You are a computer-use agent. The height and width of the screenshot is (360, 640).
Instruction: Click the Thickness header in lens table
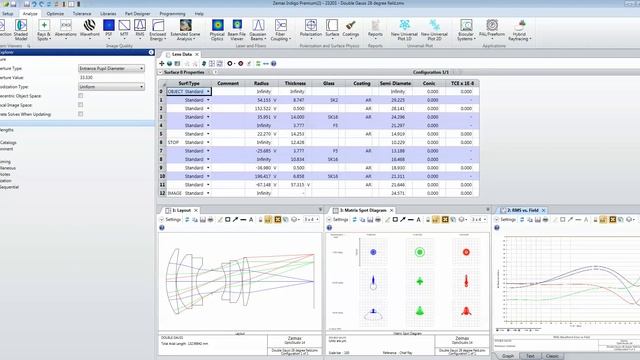pyautogui.click(x=295, y=83)
